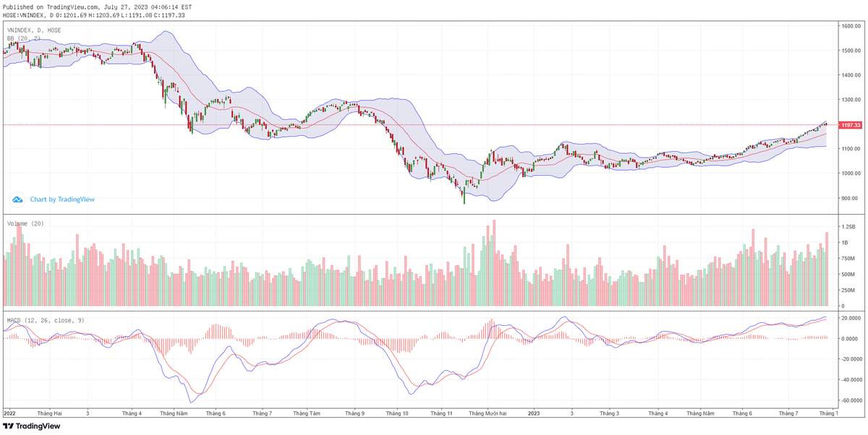Select the Volume (20) indicator label
The width and height of the screenshot is (868, 435).
[x=26, y=224]
